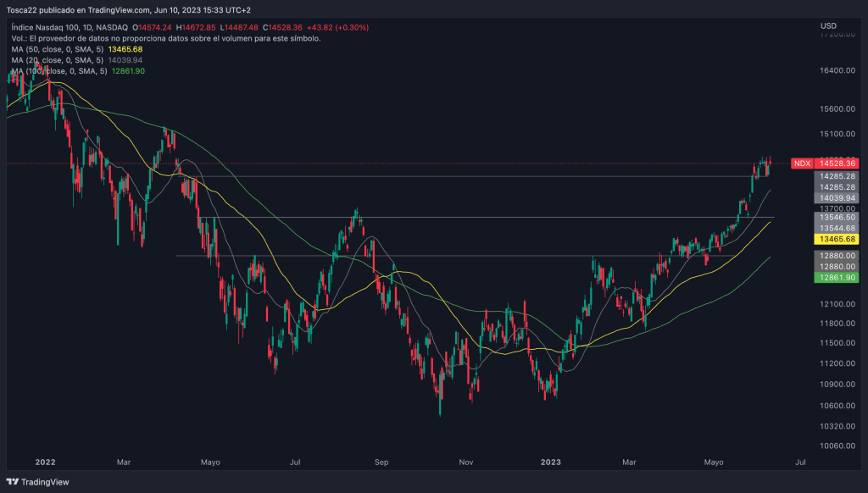Click the Sep label on time axis
868x493 pixels.
point(381,463)
